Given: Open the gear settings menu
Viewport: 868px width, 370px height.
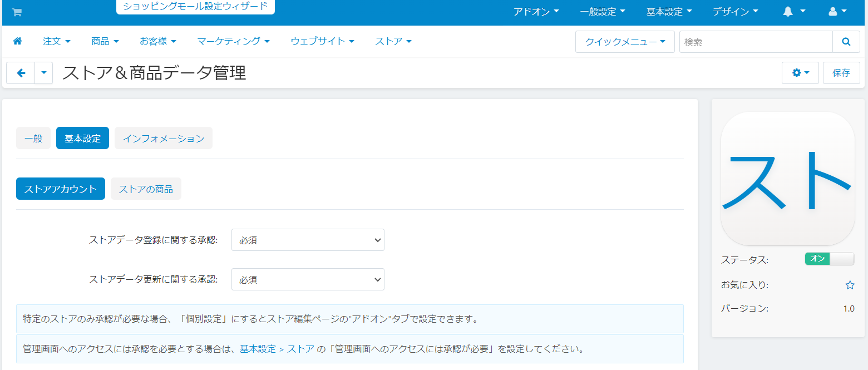Looking at the screenshot, I should 800,73.
